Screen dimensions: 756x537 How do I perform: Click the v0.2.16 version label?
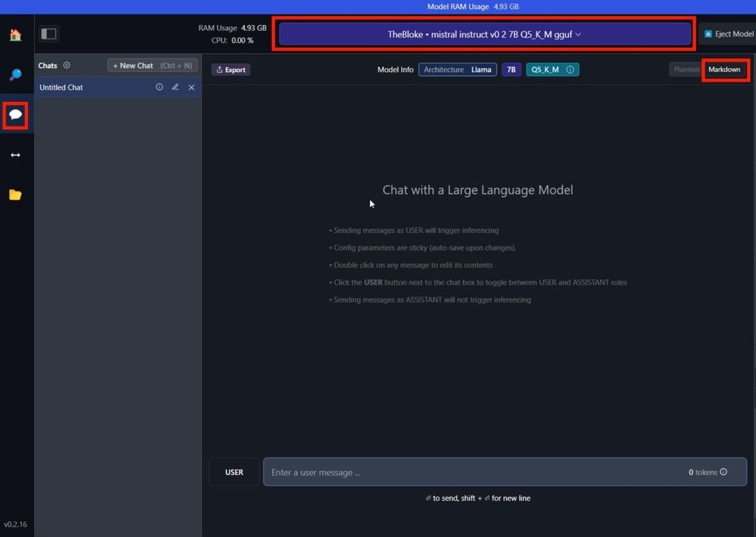[x=15, y=524]
